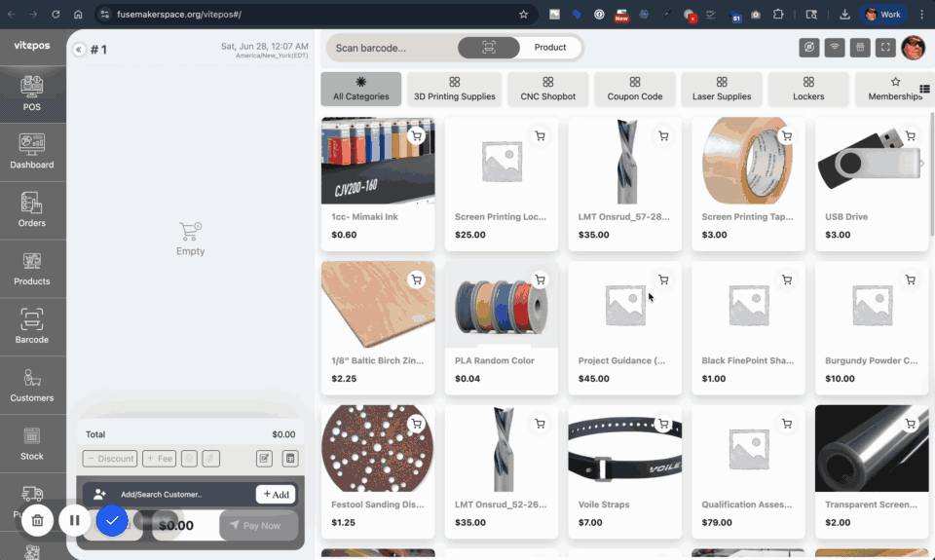Open the POS section in sidebar

click(32, 94)
